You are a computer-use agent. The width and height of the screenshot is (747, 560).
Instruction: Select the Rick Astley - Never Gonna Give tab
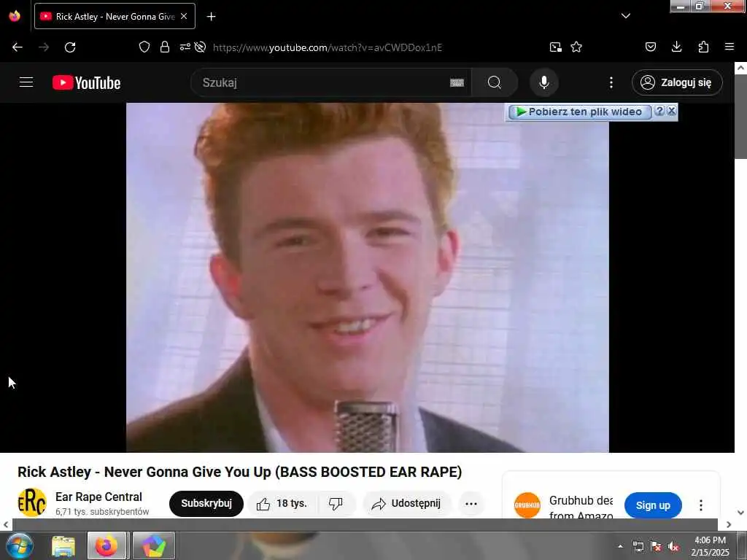115,16
